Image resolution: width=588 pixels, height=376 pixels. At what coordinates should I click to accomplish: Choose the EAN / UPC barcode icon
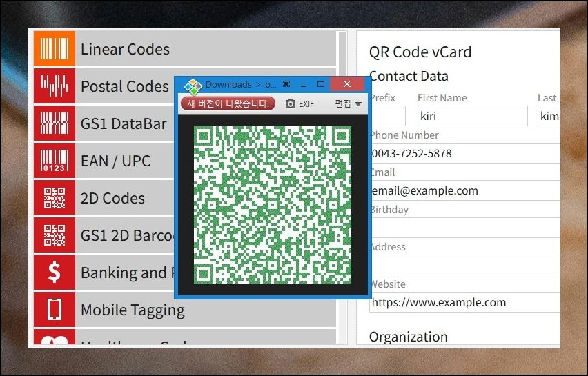pyautogui.click(x=55, y=161)
